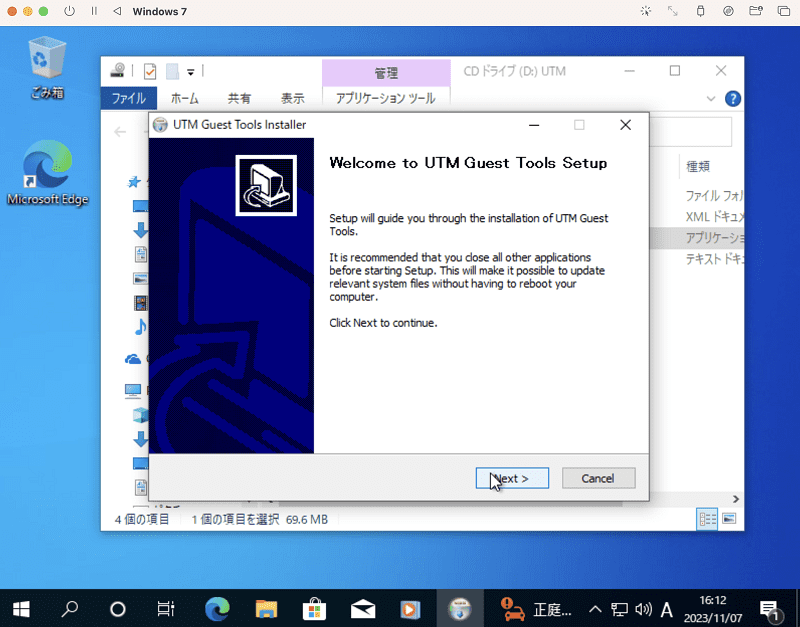Open UTM USB devices icon
Screen dimensions: 800x627
pyautogui.click(x=701, y=11)
